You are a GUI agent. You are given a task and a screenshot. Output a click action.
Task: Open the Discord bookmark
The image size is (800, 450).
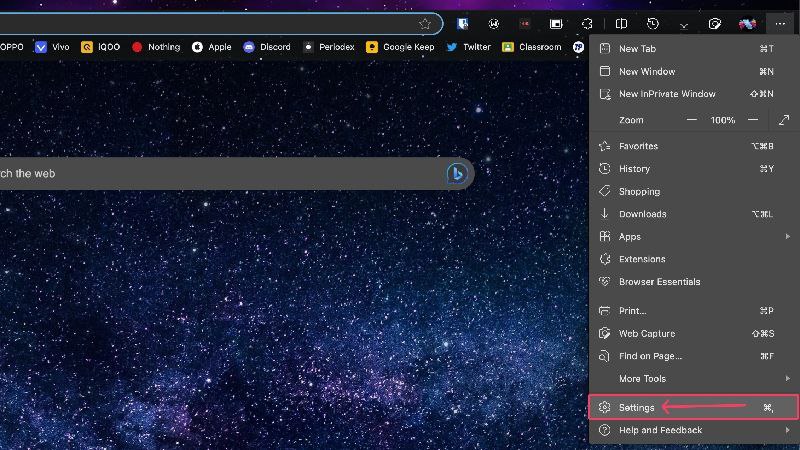point(267,47)
